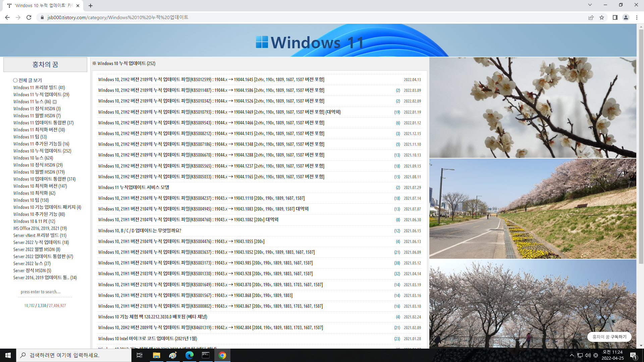644x362 pixels.
Task: Open network status in tray
Action: pos(580,355)
